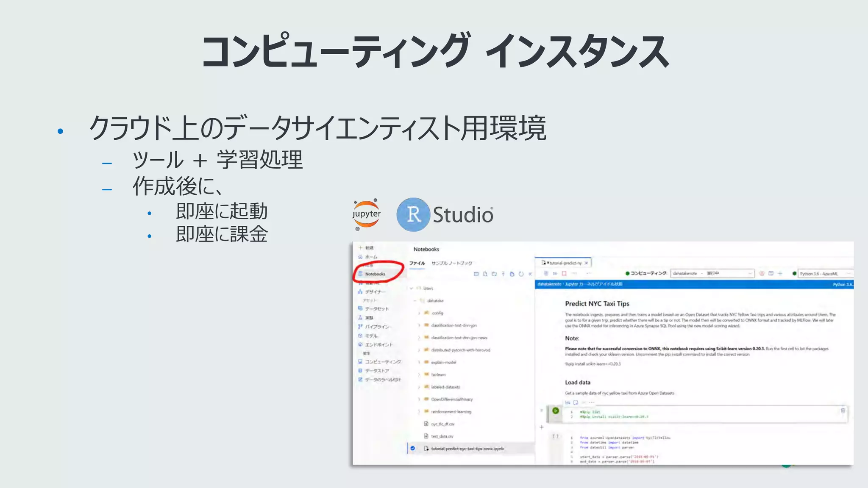Click the refresh icon in file toolbar

coord(521,274)
